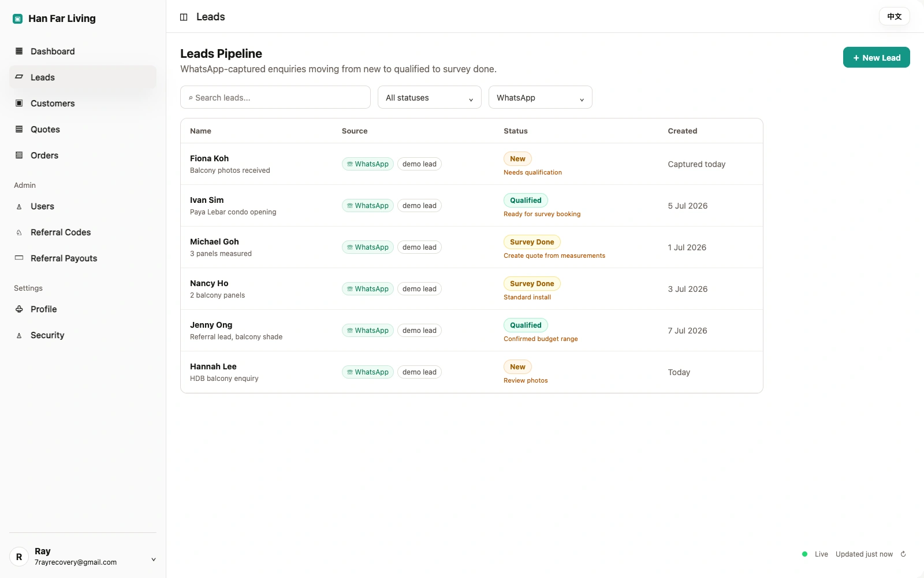Click the refresh icon next to Updated just now
The width and height of the screenshot is (924, 578).
tap(903, 554)
